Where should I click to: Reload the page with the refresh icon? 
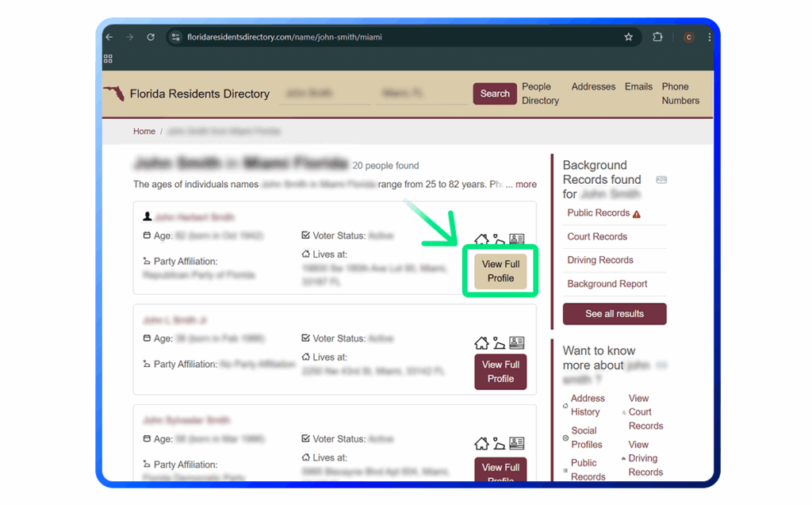(x=150, y=37)
